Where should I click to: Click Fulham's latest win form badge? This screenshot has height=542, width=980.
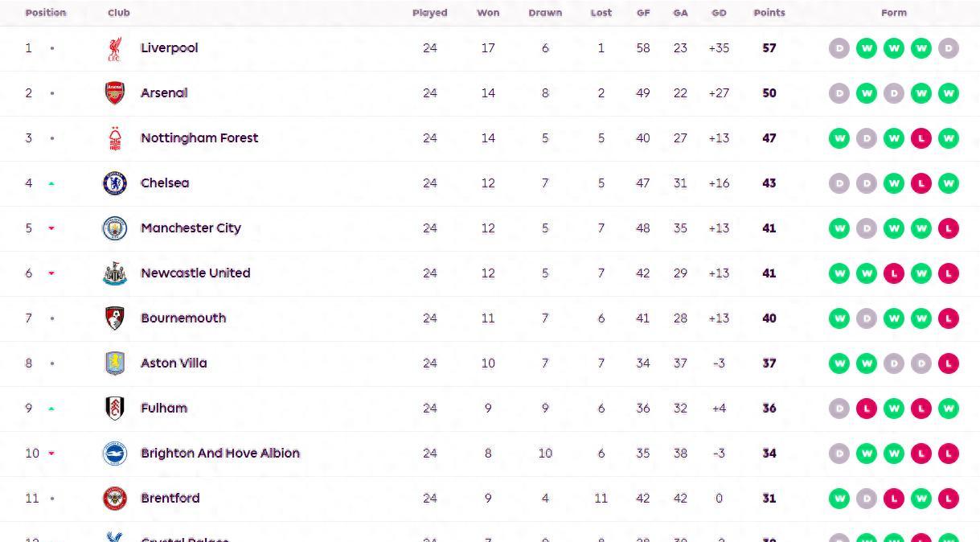949,409
